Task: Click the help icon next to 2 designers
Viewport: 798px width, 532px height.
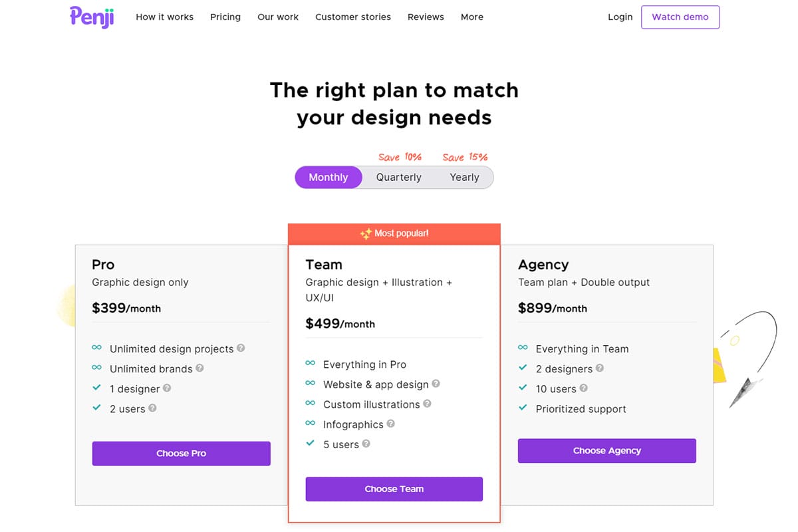Action: point(600,368)
